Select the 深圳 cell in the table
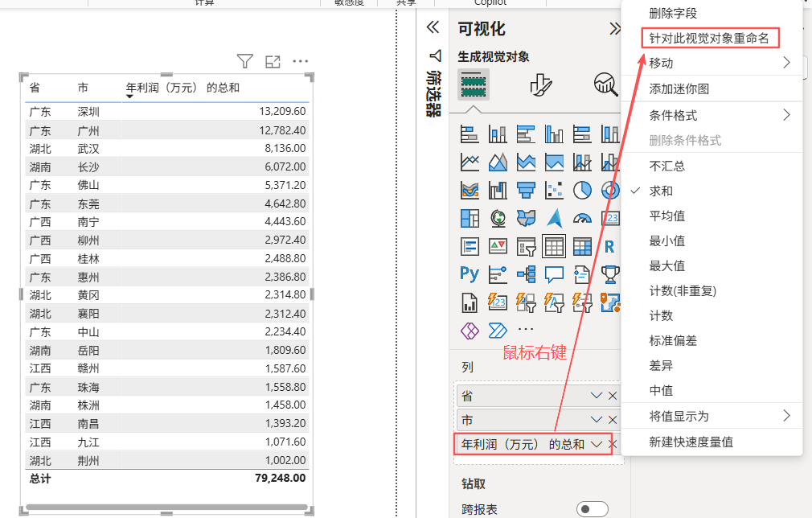Image resolution: width=812 pixels, height=518 pixels. [88, 111]
